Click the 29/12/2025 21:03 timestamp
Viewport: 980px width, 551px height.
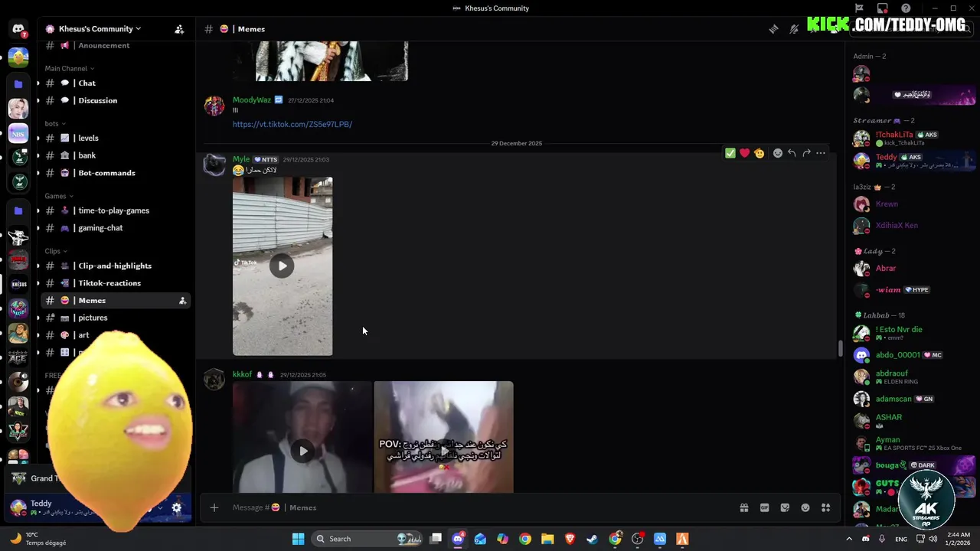click(x=305, y=160)
